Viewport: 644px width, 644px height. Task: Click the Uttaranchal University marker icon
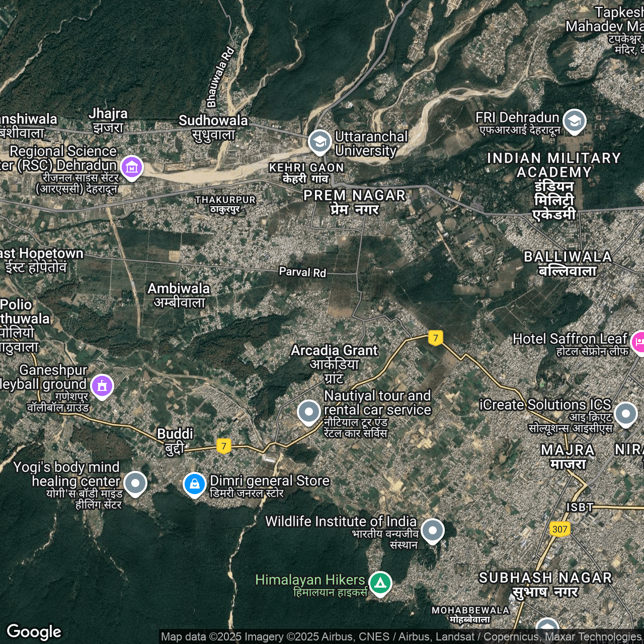click(319, 142)
